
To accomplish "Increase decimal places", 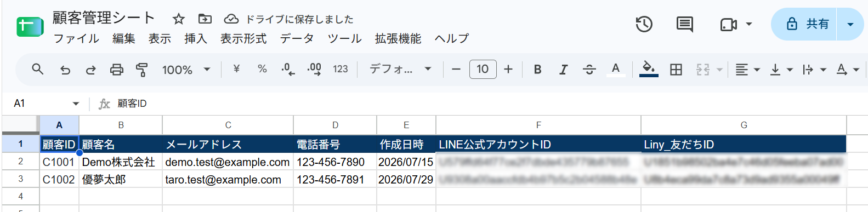I will click(x=314, y=69).
